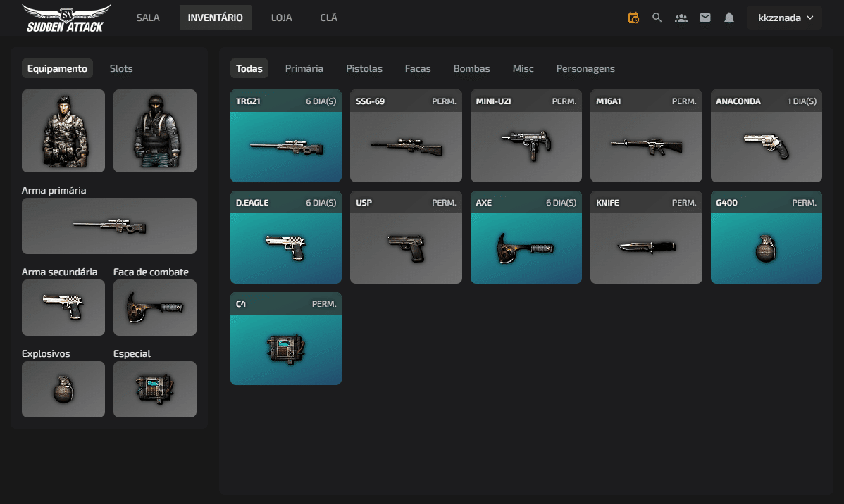Select the Facas filter tab
The image size is (844, 504).
[x=418, y=68]
